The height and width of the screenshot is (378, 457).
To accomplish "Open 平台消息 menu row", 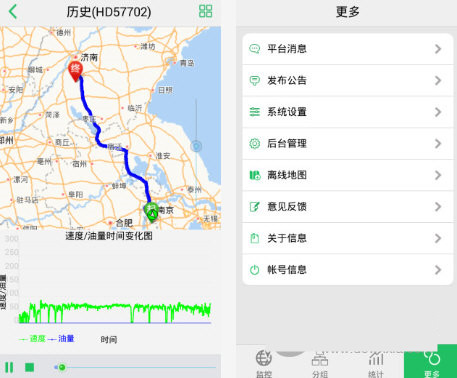I will click(x=347, y=49).
